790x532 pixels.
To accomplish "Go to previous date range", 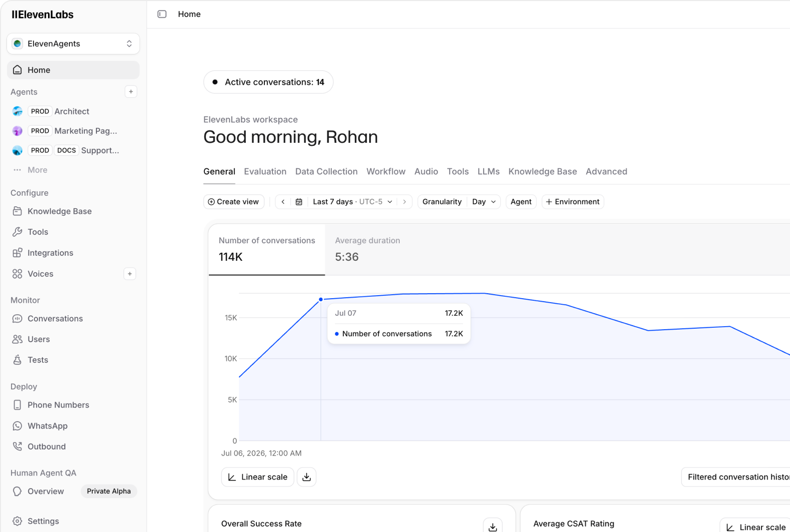I will (x=283, y=202).
